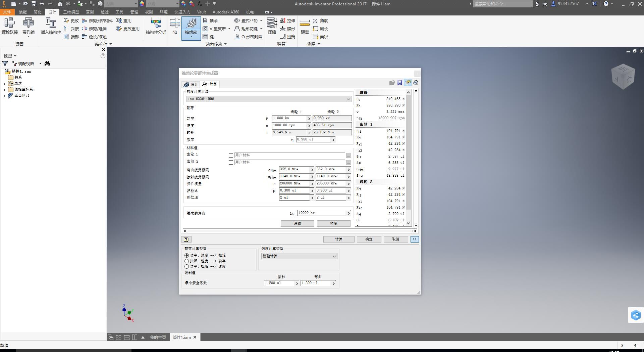Click the 要求的寿命 Lh input field
Screen dimensions: 644x352
[x=322, y=213]
